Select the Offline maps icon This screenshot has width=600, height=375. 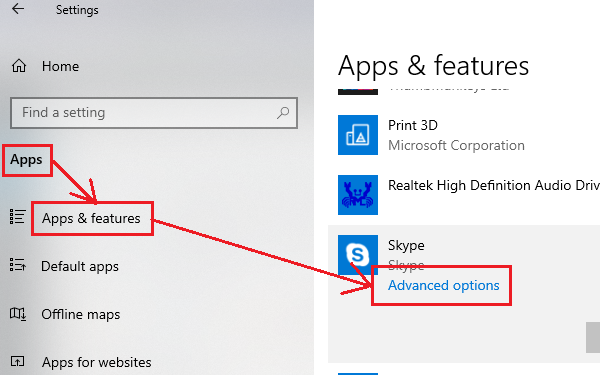pos(18,313)
